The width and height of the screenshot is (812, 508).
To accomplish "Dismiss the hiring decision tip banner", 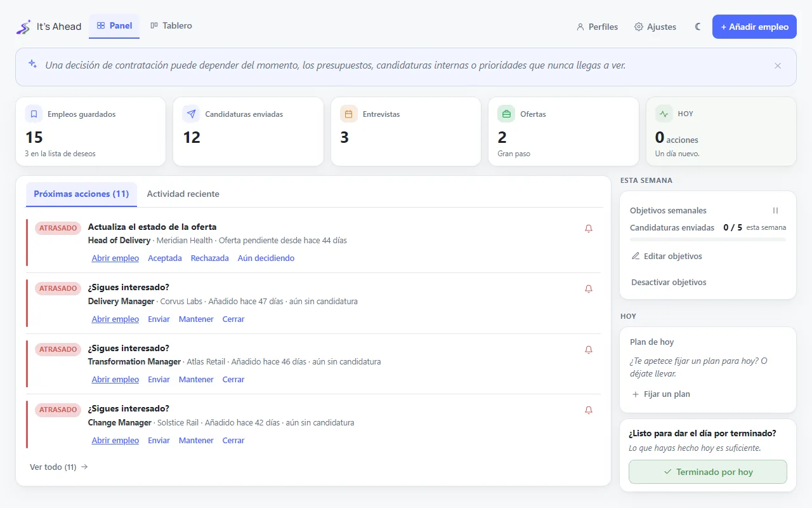I will click(778, 65).
